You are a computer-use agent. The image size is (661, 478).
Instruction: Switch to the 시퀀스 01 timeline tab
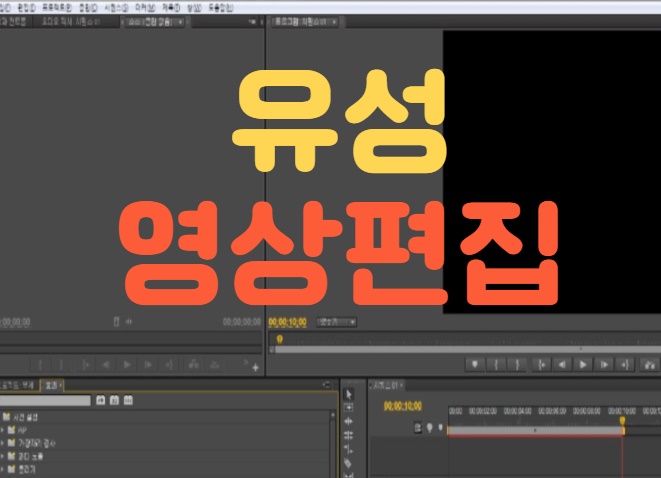coord(386,385)
